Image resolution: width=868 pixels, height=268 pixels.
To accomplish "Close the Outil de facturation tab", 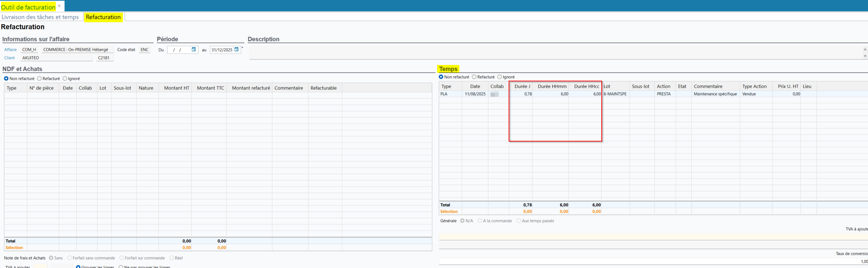I will [x=59, y=6].
